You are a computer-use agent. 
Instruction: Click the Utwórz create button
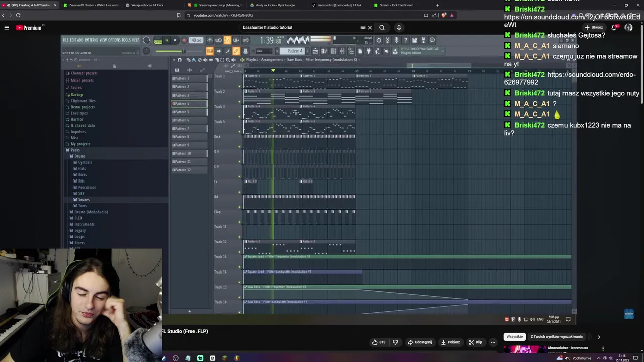pyautogui.click(x=594, y=28)
